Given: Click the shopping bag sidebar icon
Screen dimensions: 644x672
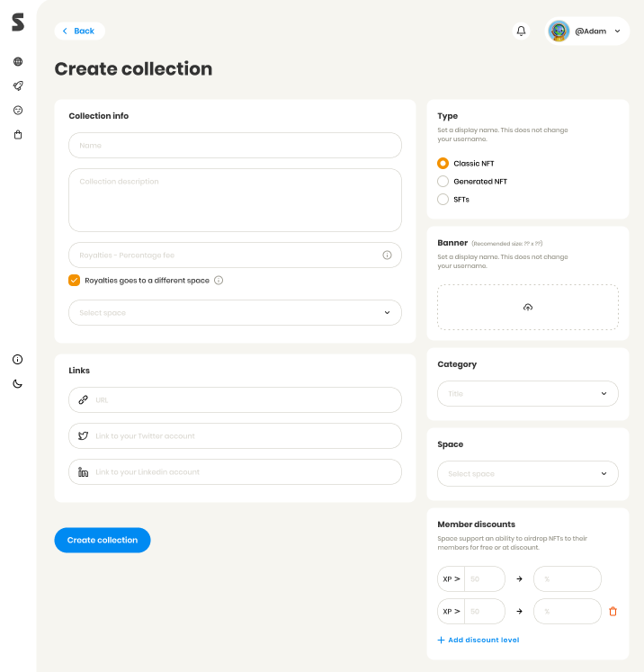Looking at the screenshot, I should pos(18,135).
